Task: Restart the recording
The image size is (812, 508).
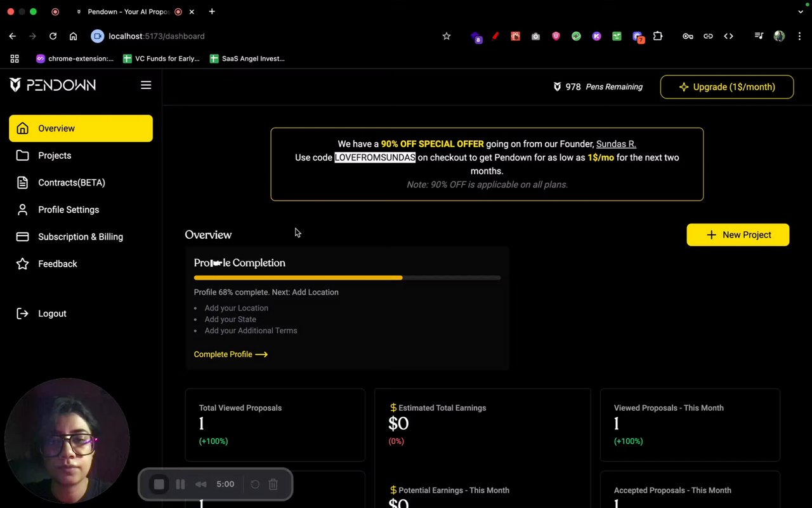Action: click(x=255, y=485)
